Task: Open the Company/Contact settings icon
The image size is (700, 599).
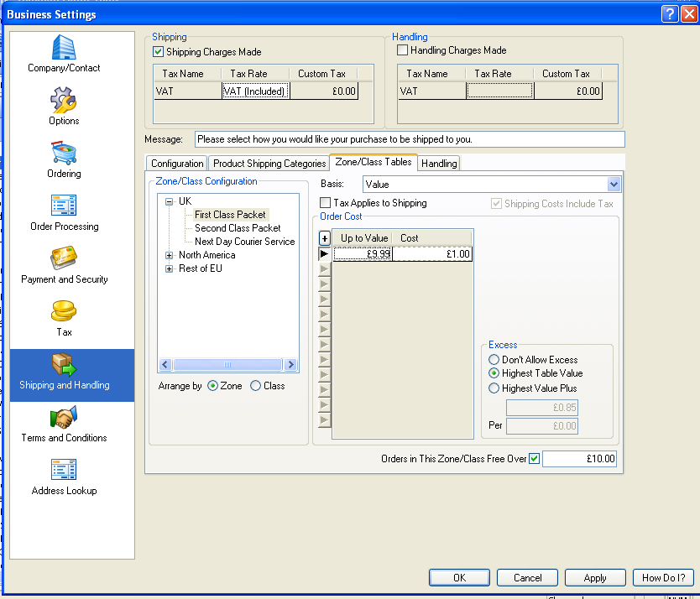Action: (x=64, y=48)
